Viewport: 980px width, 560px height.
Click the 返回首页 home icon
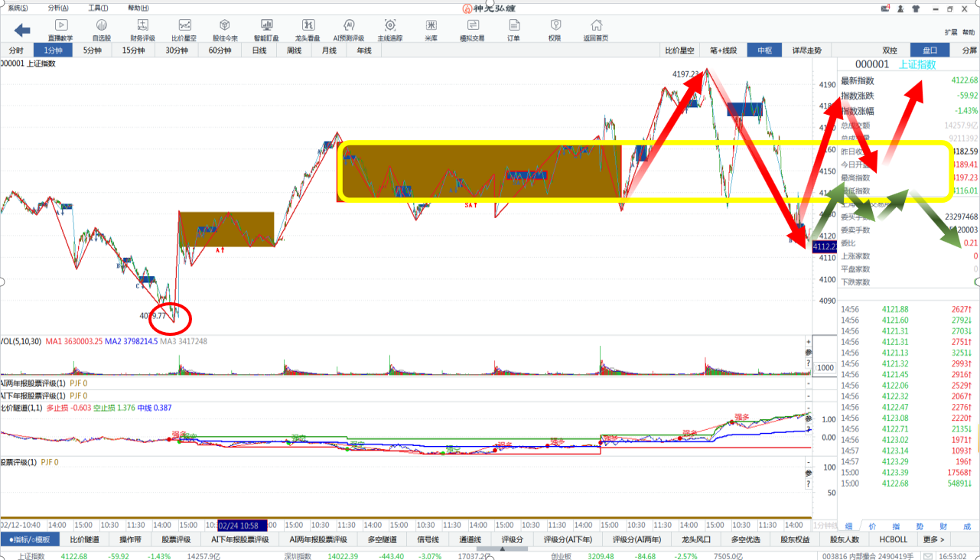pyautogui.click(x=596, y=29)
